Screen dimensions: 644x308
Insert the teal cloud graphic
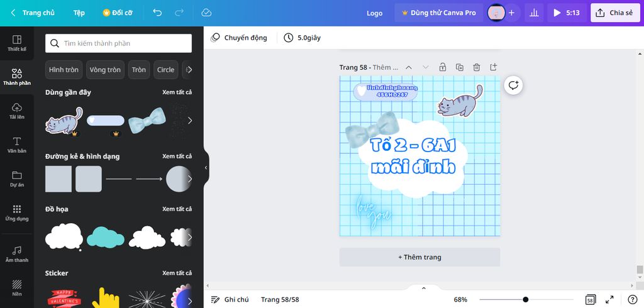point(106,237)
